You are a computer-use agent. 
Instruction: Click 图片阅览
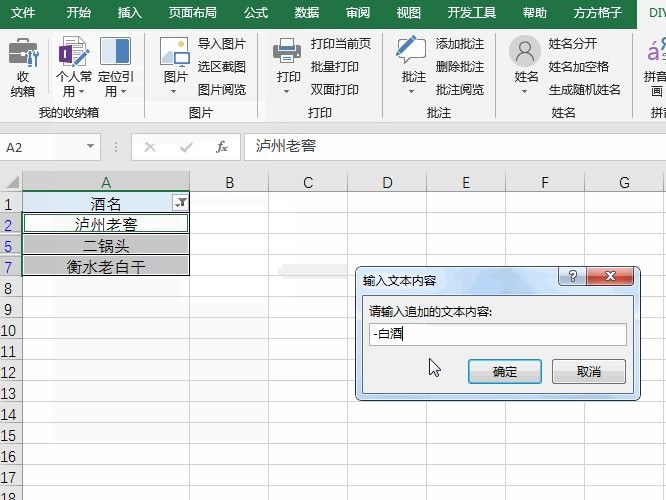click(222, 90)
